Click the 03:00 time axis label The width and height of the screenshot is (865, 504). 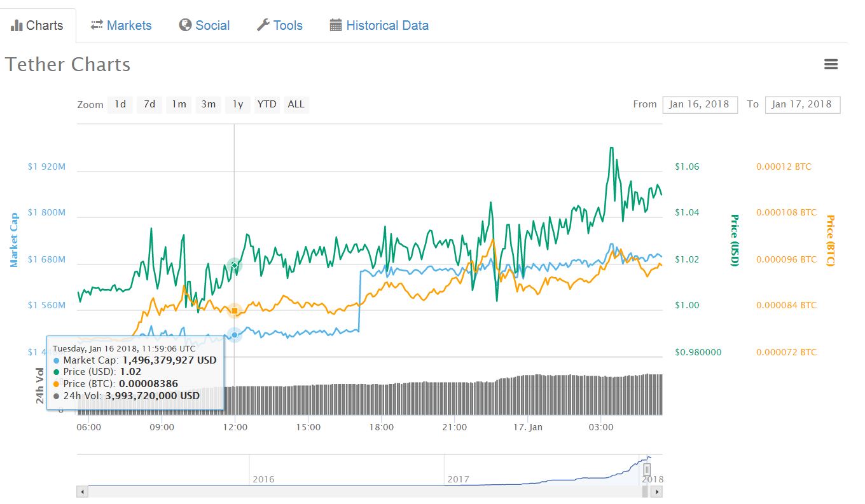coord(600,427)
